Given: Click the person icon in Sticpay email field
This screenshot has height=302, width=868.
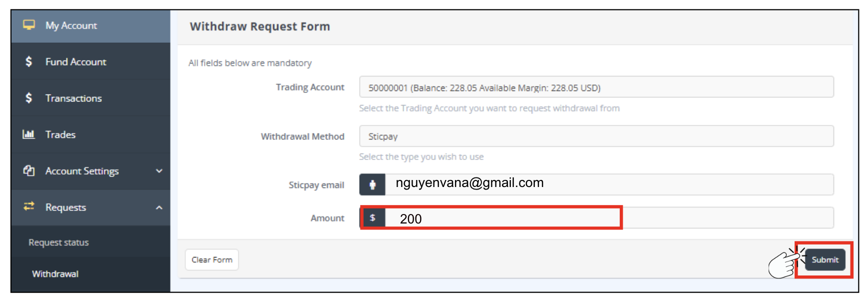Looking at the screenshot, I should click(373, 184).
